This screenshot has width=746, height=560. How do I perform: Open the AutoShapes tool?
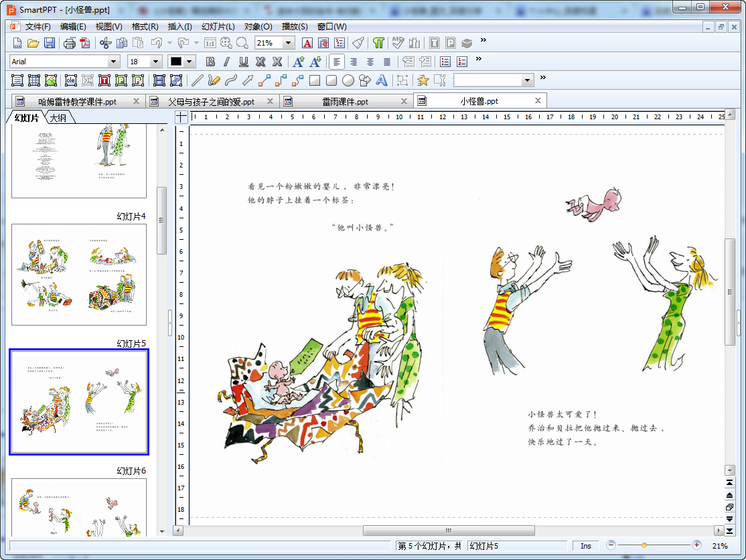pos(365,80)
